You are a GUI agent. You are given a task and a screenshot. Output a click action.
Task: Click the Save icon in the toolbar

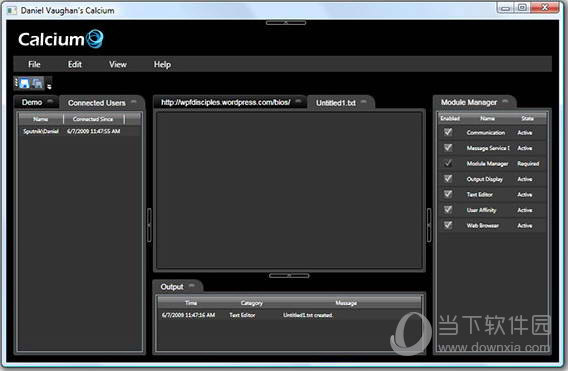point(25,84)
